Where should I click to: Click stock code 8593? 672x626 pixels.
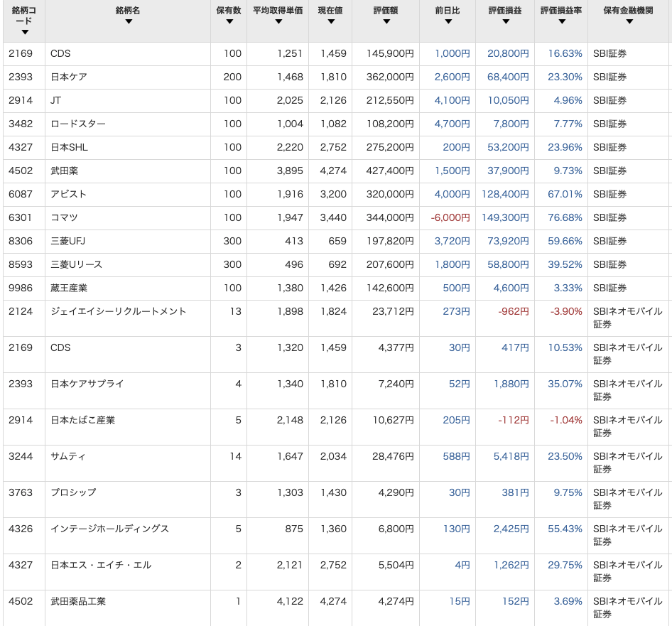tap(21, 264)
